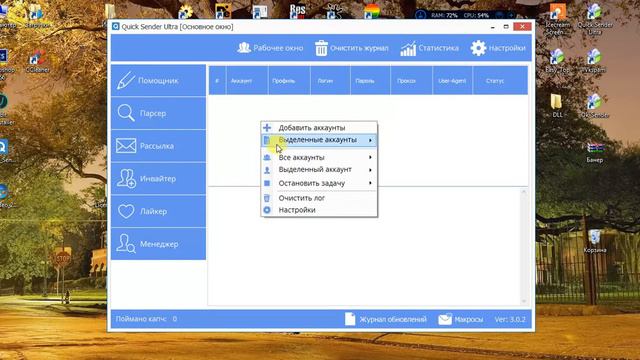Open Icecream Screen desktop icon

point(557,19)
